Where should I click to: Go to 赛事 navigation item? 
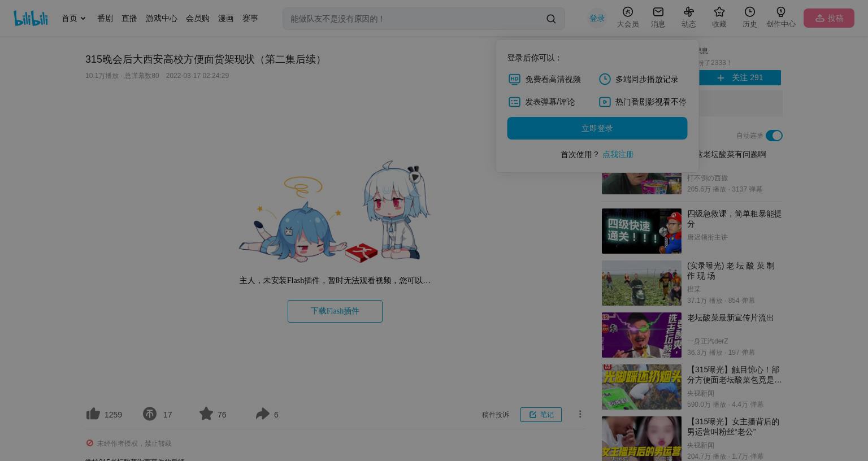coord(250,19)
